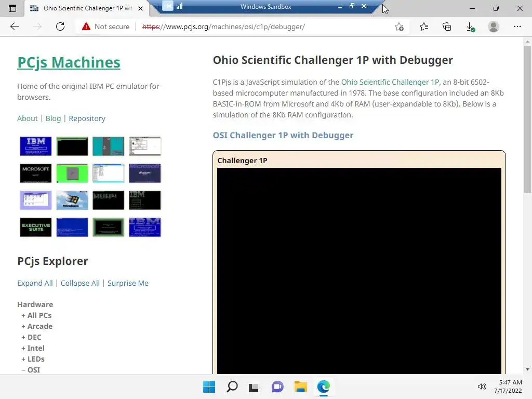Open the Blog link
This screenshot has width=532, height=399.
pos(54,118)
